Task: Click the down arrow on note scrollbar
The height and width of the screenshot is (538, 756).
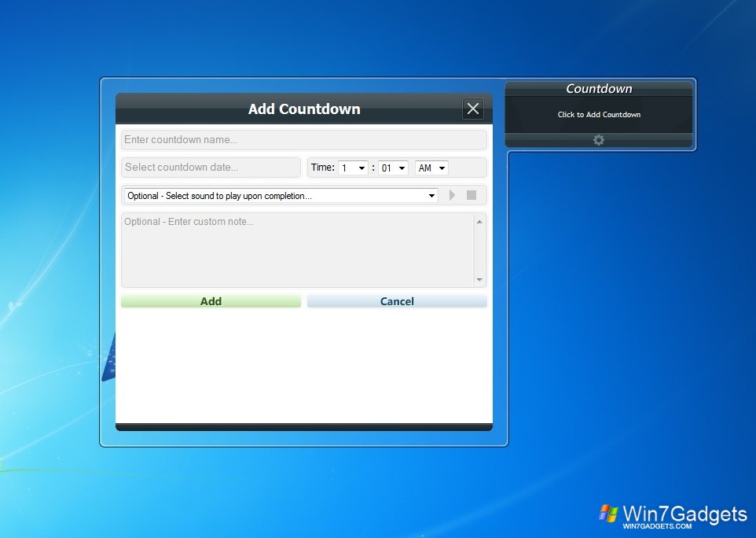Action: tap(479, 279)
